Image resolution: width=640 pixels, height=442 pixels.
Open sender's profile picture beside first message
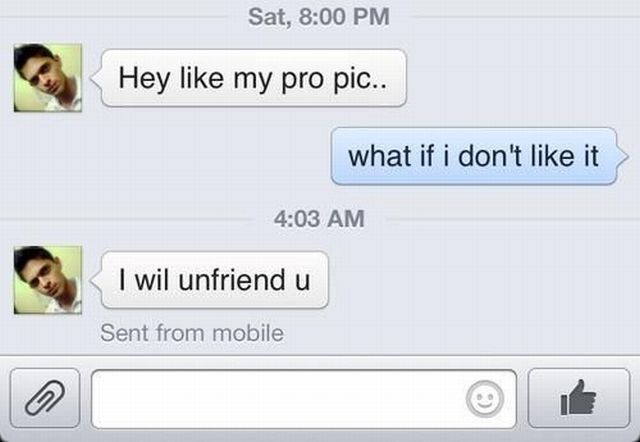tap(48, 78)
